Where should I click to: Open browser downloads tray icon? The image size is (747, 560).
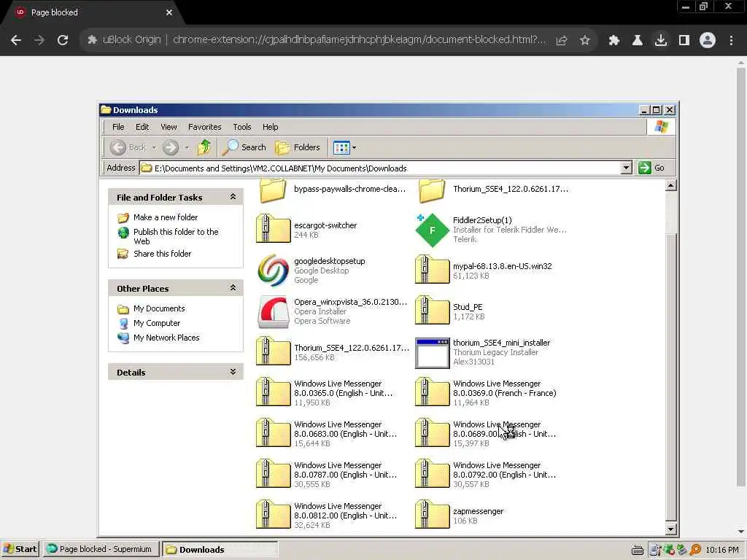(660, 40)
